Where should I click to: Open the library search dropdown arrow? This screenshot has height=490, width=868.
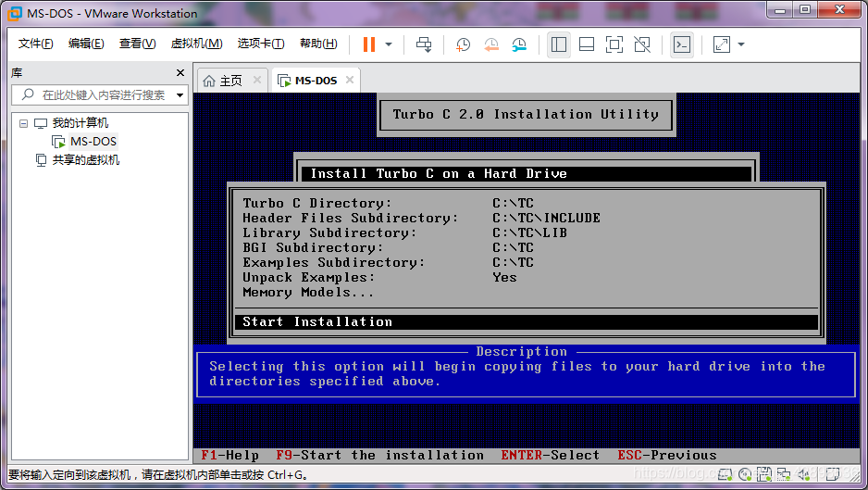pos(180,95)
